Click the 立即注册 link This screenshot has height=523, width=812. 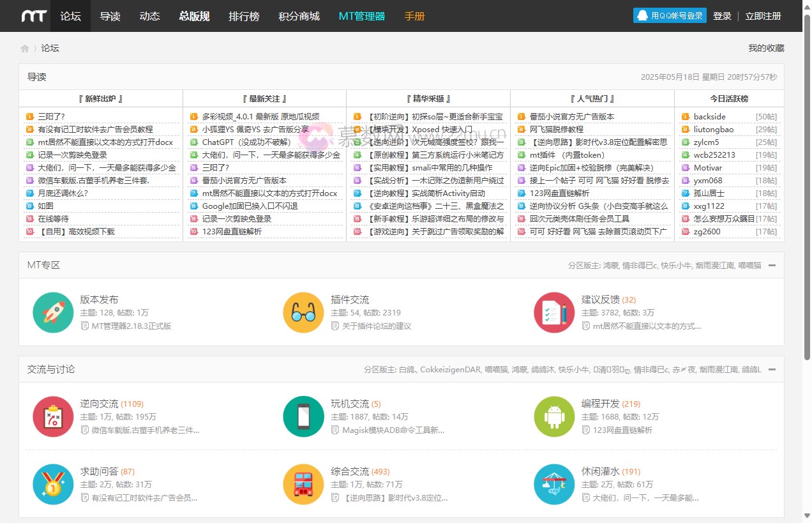tap(763, 16)
